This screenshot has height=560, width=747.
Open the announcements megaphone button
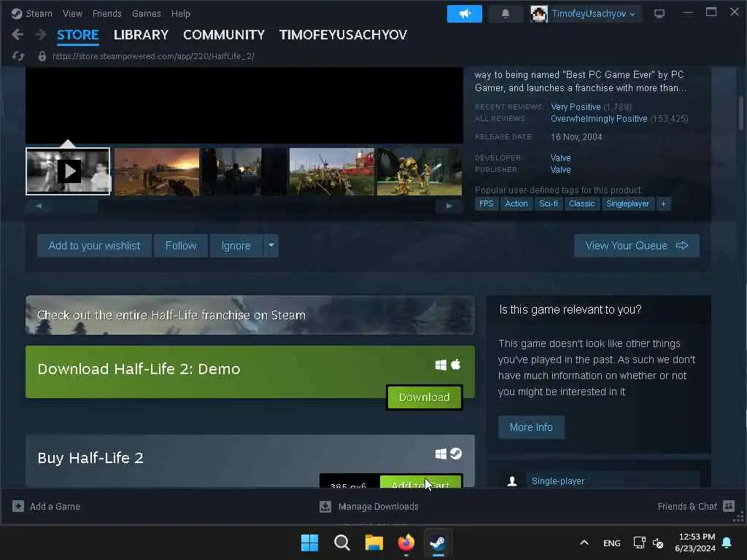(x=465, y=14)
